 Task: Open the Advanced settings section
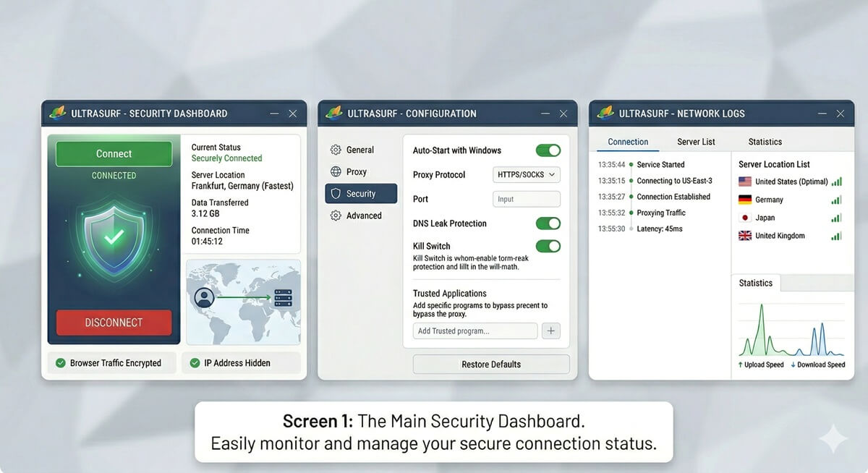(361, 216)
